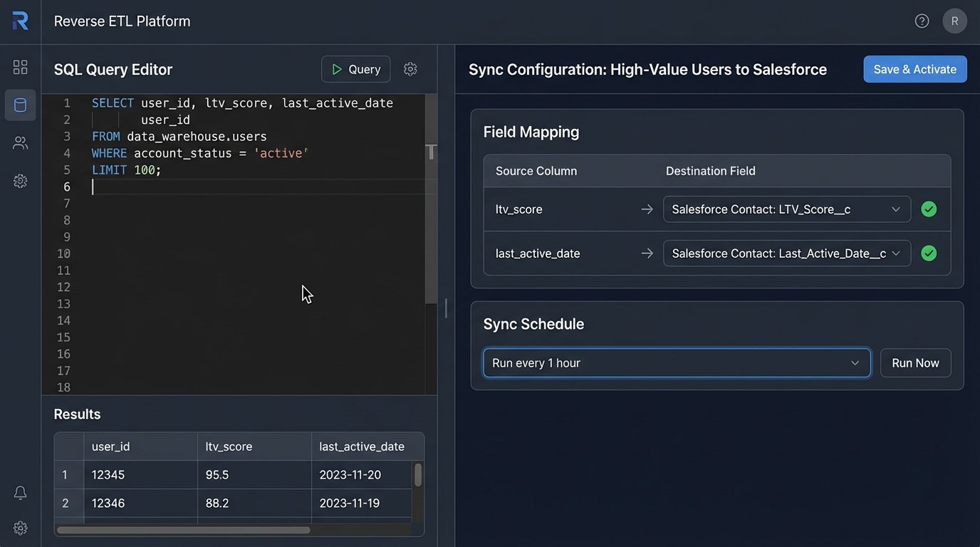Click the Reverse ETL logo icon
The image size is (980, 547).
(x=20, y=21)
